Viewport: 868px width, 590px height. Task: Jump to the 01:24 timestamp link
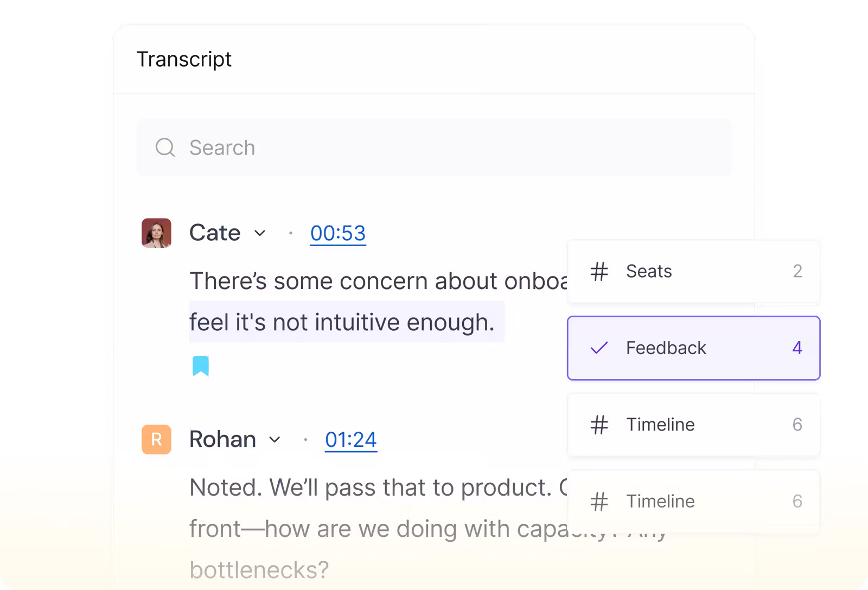click(x=351, y=439)
